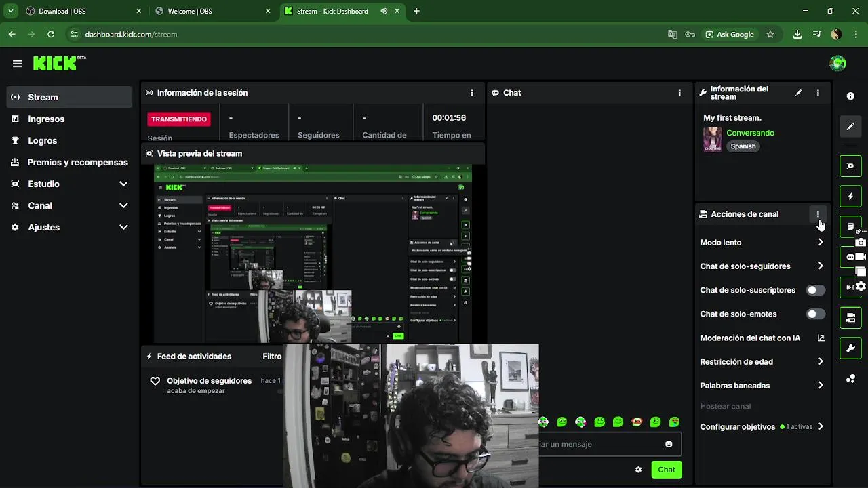Click the address bar URL
Image resolution: width=868 pixels, height=488 pixels.
[x=131, y=34]
